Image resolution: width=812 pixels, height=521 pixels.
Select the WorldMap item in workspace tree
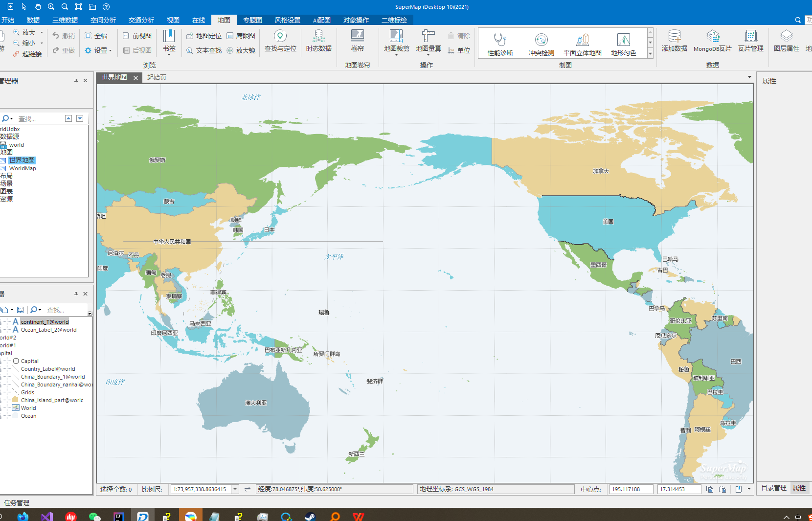pos(23,168)
